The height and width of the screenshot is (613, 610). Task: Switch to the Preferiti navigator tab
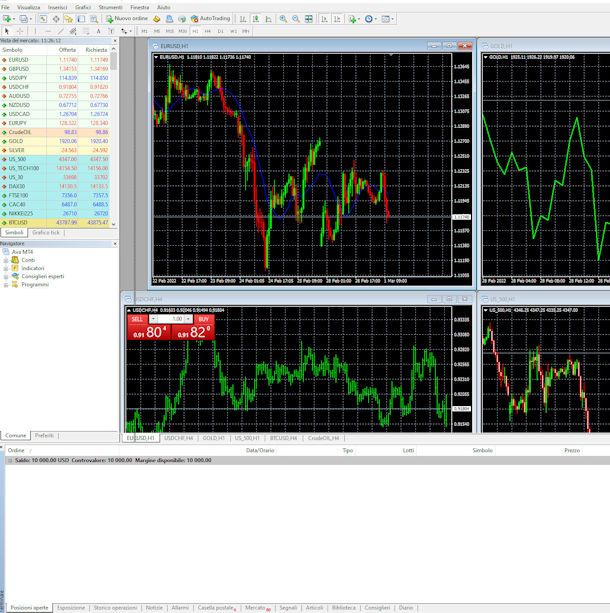(44, 435)
